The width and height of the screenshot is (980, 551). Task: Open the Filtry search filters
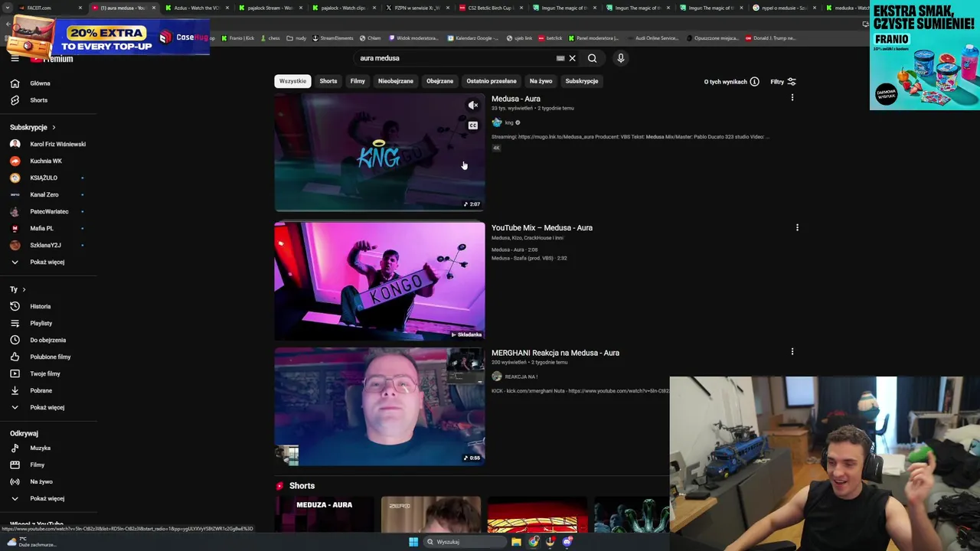[782, 81]
